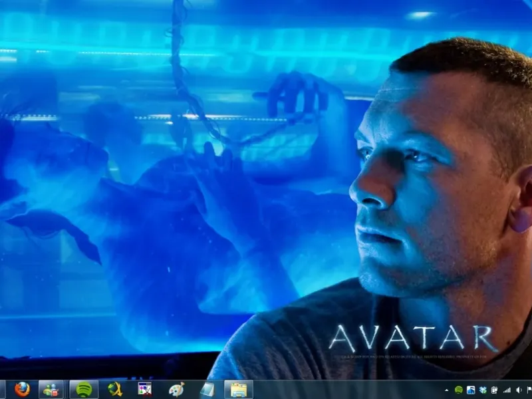The image size is (532, 399).
Task: Click the Spotify tray icon
Action: [x=459, y=390]
